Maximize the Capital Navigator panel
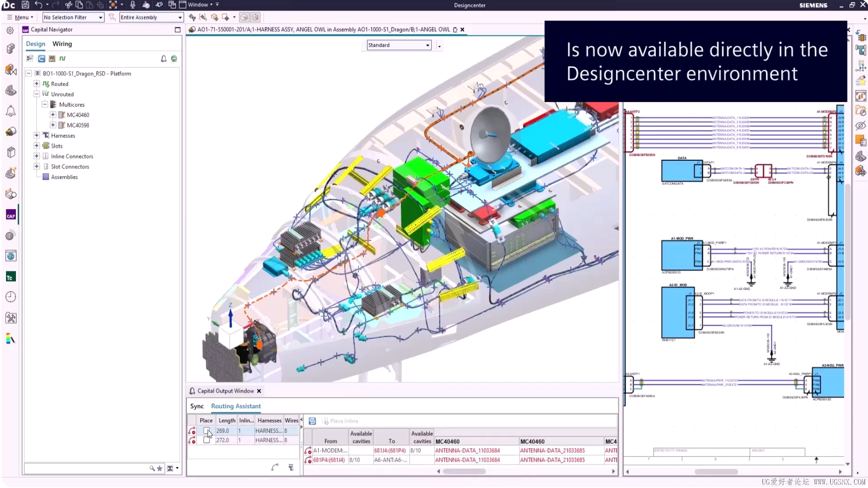868x488 pixels. [x=177, y=30]
